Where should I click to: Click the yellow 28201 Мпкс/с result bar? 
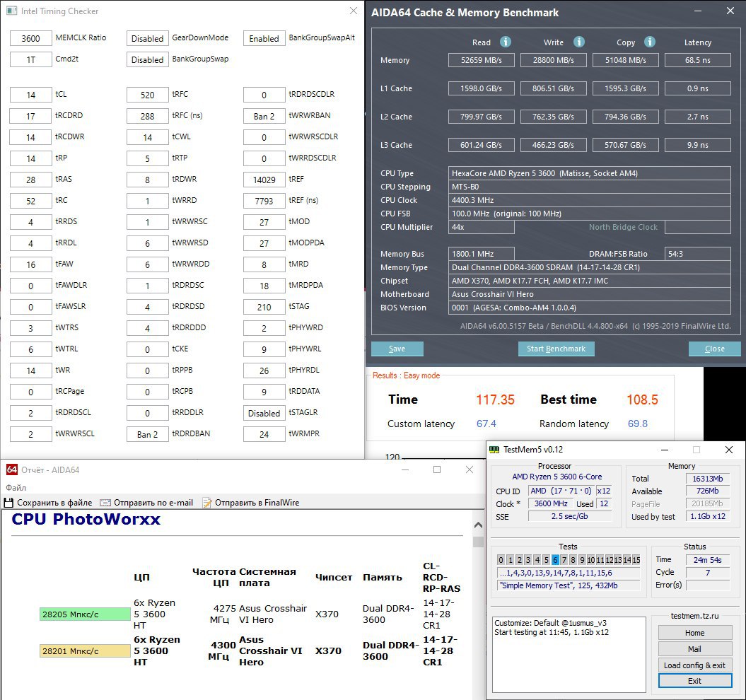tap(85, 651)
